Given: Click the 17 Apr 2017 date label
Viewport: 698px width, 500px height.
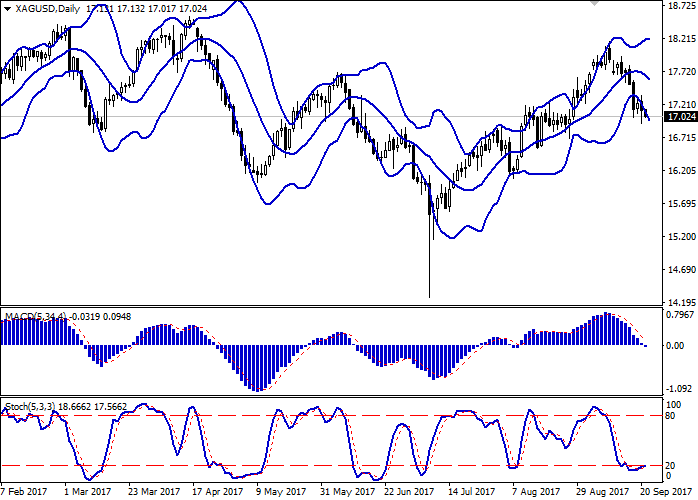Looking at the screenshot, I should tap(218, 492).
